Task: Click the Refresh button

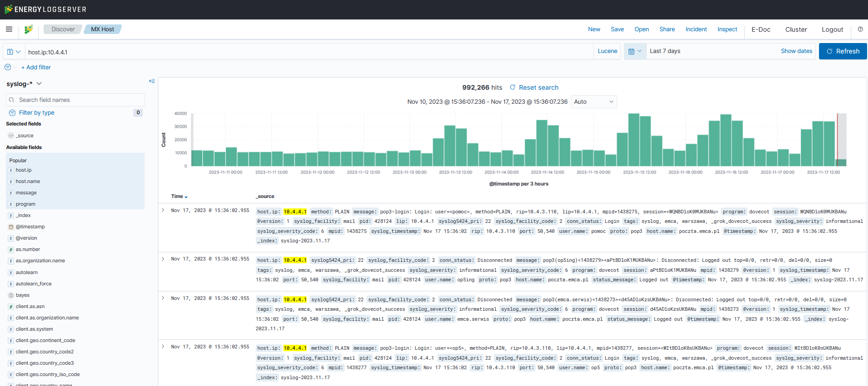Action: point(843,51)
